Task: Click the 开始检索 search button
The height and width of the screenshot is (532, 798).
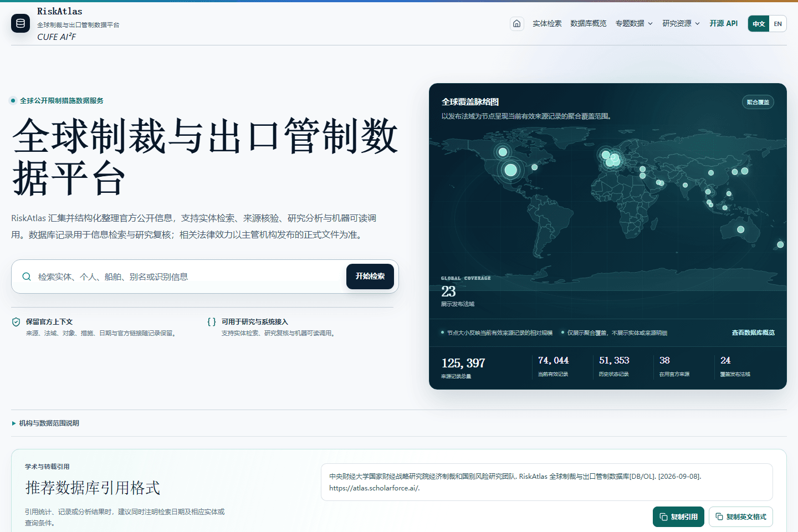Action: [x=370, y=277]
